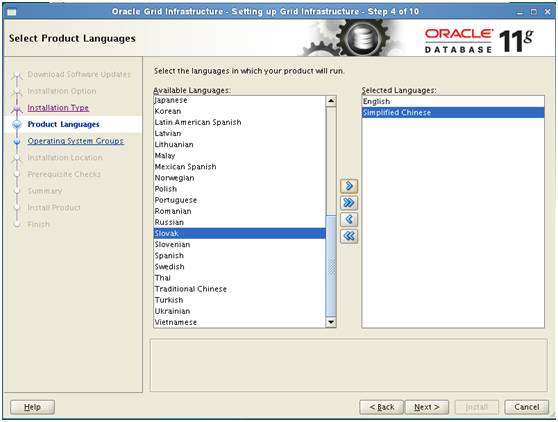Add all languages with double right arrow
Viewport: 558px width, 422px height.
tap(349, 203)
